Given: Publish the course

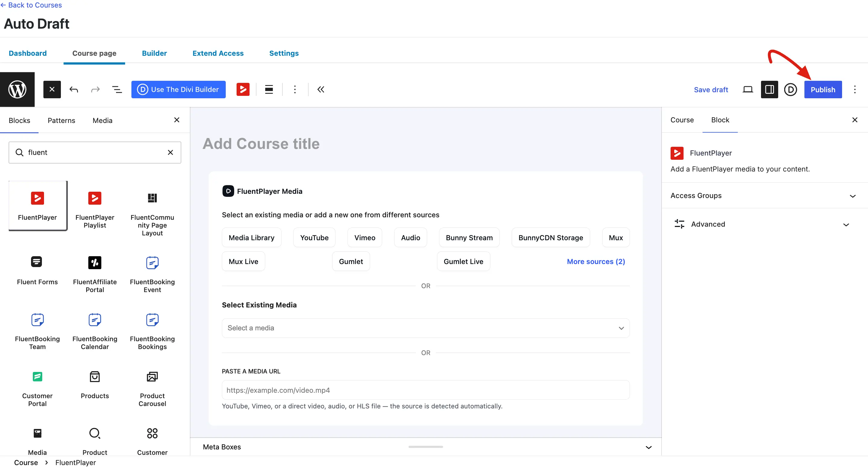Looking at the screenshot, I should (823, 89).
